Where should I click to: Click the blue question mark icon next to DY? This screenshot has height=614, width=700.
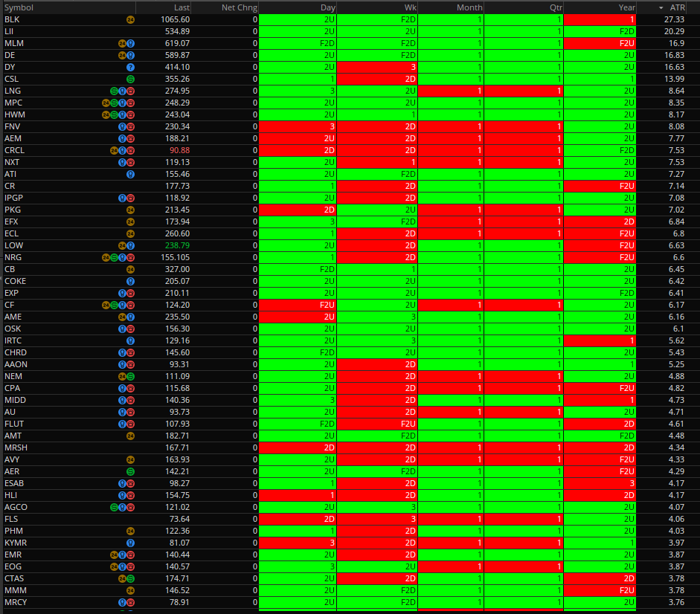130,68
